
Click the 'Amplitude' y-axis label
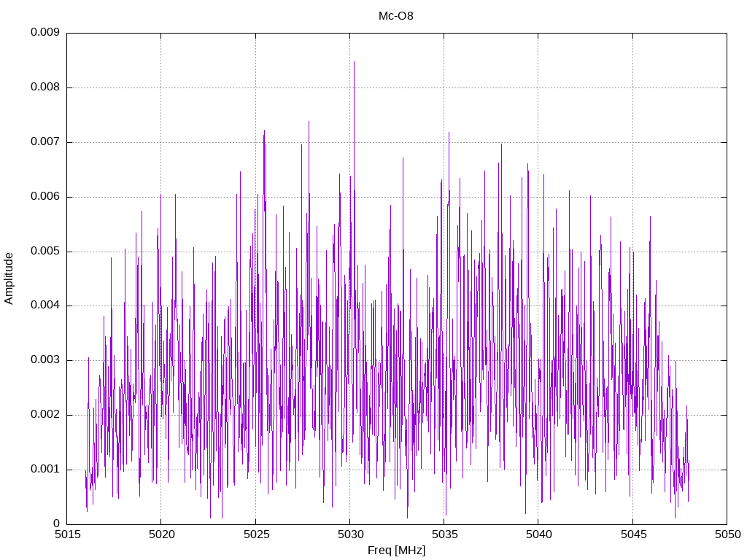pyautogui.click(x=9, y=279)
